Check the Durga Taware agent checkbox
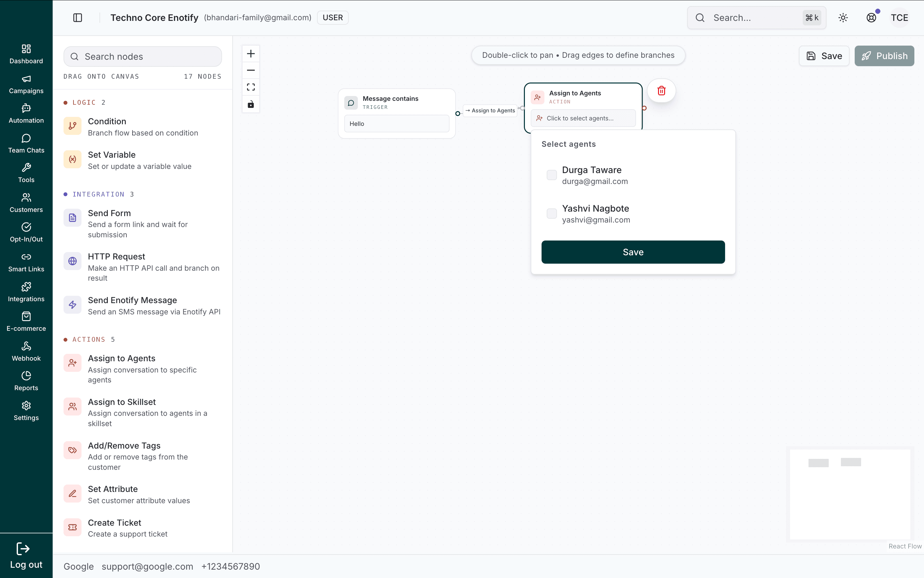924x578 pixels. pos(552,175)
